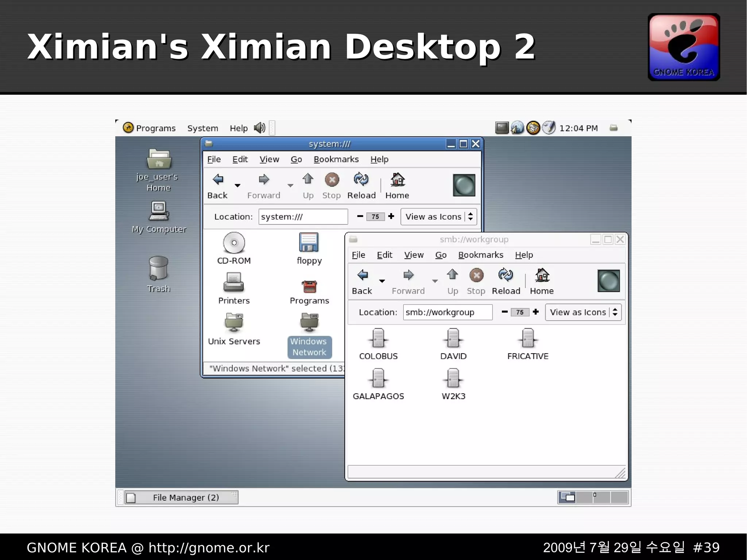747x560 pixels.
Task: Zoom in with plus in smb://workgroup window
Action: (x=536, y=312)
